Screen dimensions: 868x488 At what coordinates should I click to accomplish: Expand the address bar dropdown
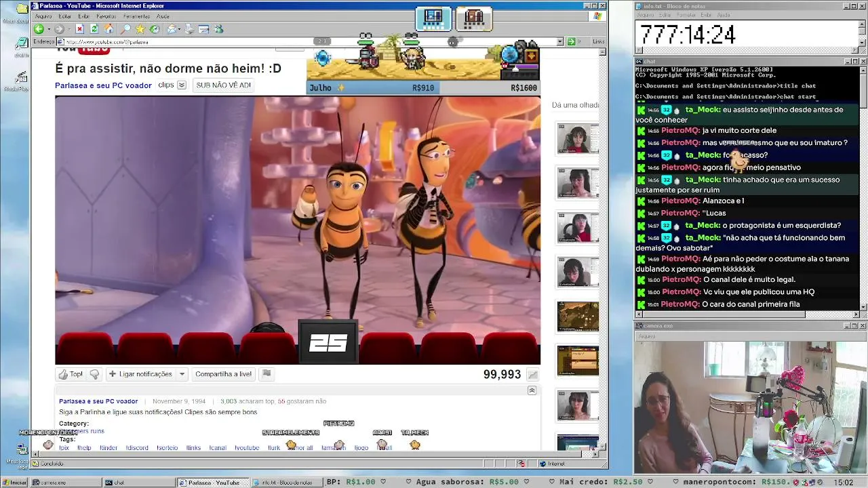pyautogui.click(x=560, y=41)
